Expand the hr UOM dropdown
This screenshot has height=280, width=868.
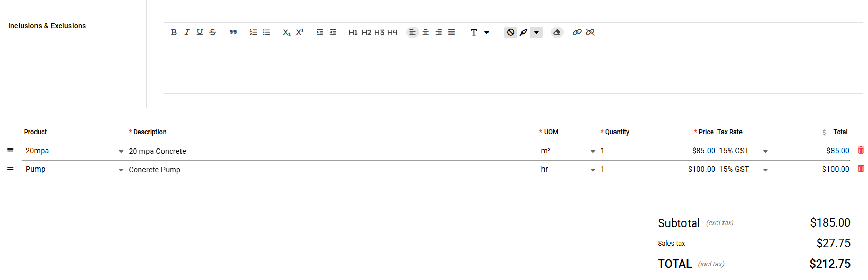tap(593, 170)
